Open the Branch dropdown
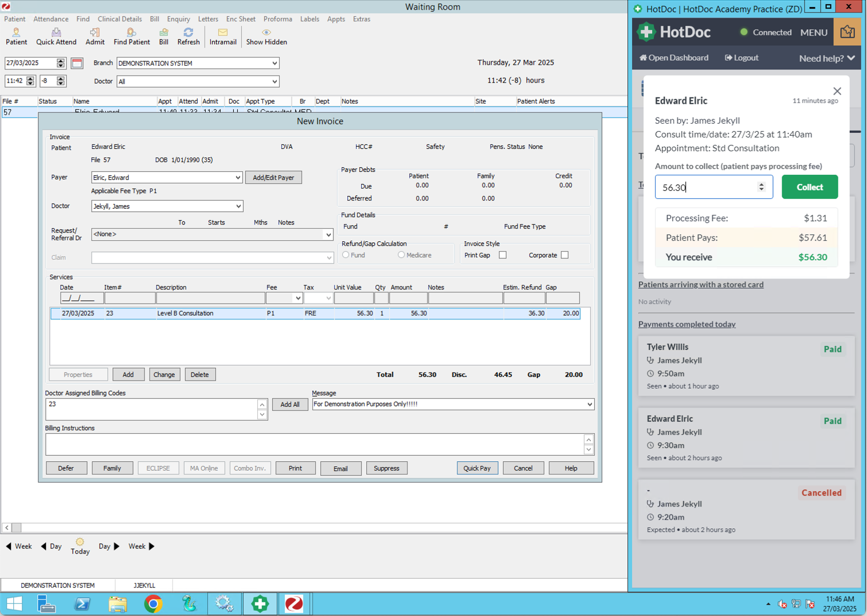The image size is (867, 616). coord(274,63)
